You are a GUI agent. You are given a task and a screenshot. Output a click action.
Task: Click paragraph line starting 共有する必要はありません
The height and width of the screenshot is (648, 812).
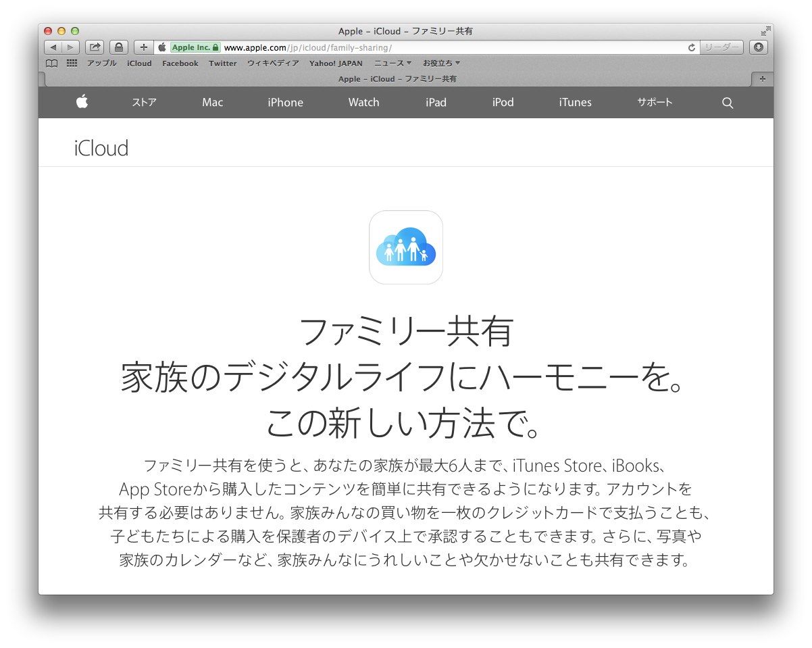[406, 512]
